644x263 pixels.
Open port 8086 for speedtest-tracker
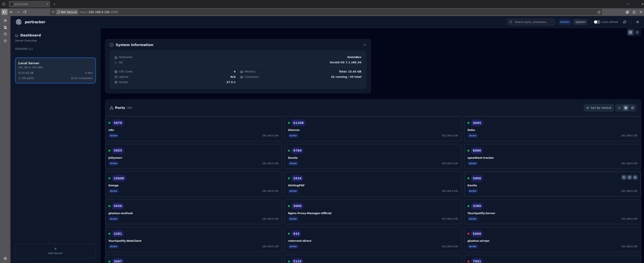point(477,150)
